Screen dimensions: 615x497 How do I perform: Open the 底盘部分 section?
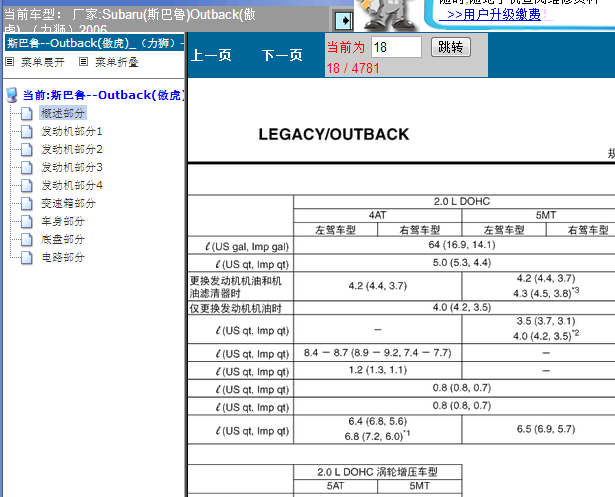[63, 240]
